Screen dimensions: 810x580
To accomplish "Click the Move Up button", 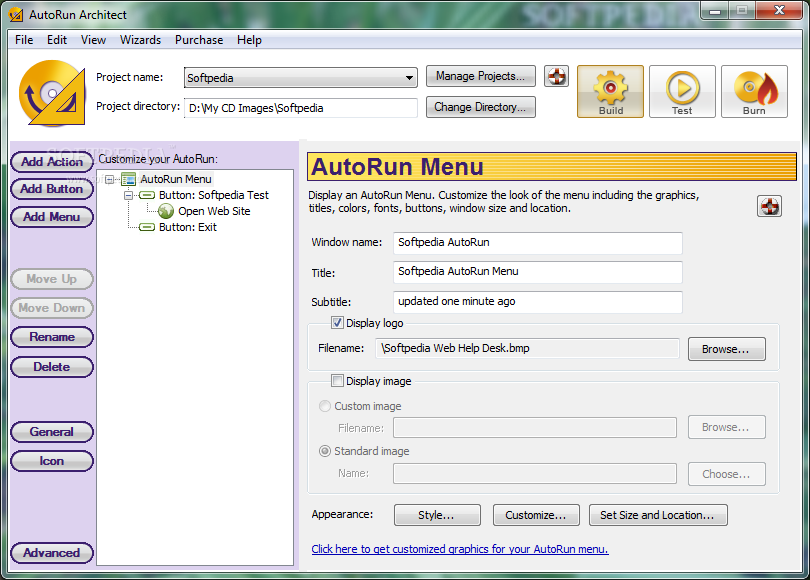I will point(52,279).
